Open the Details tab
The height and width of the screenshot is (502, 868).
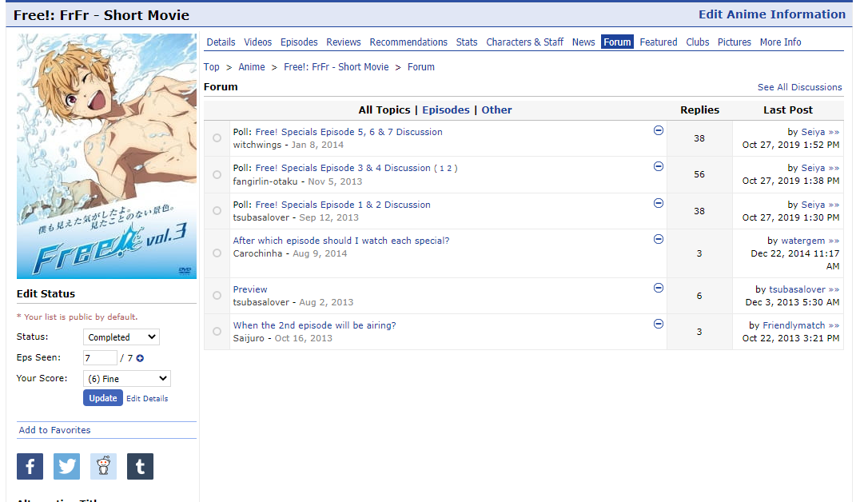(x=221, y=42)
